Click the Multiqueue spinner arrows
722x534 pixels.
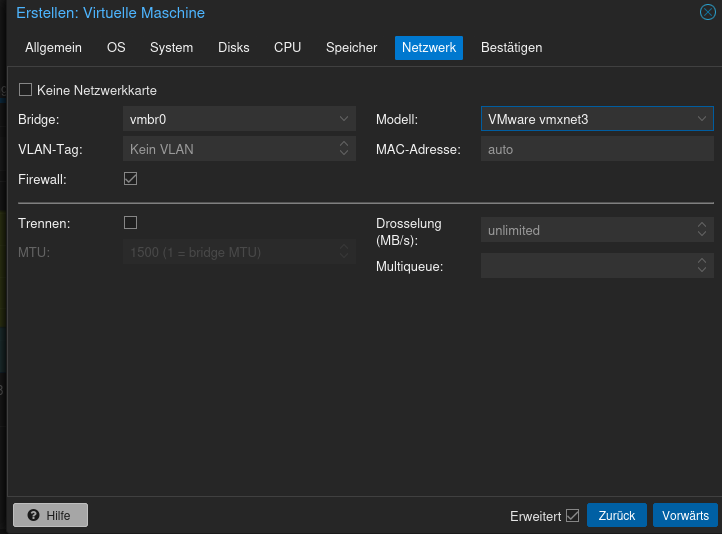pos(702,265)
